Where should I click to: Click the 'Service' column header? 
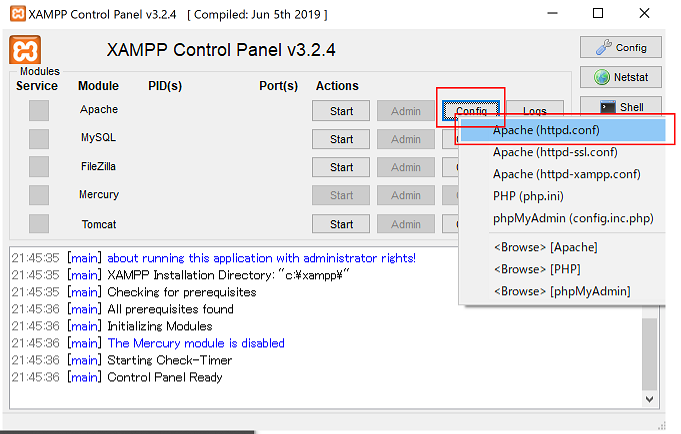(x=37, y=86)
